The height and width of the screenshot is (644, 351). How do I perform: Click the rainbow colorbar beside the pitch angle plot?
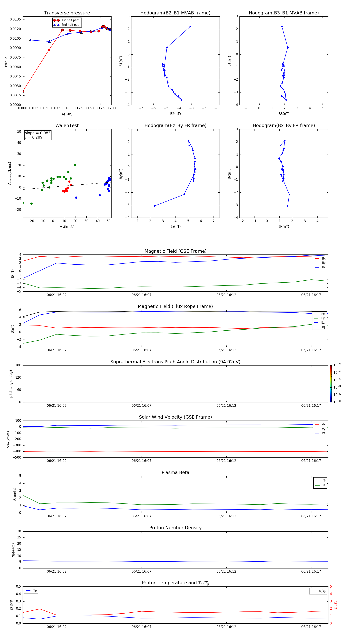331,384
